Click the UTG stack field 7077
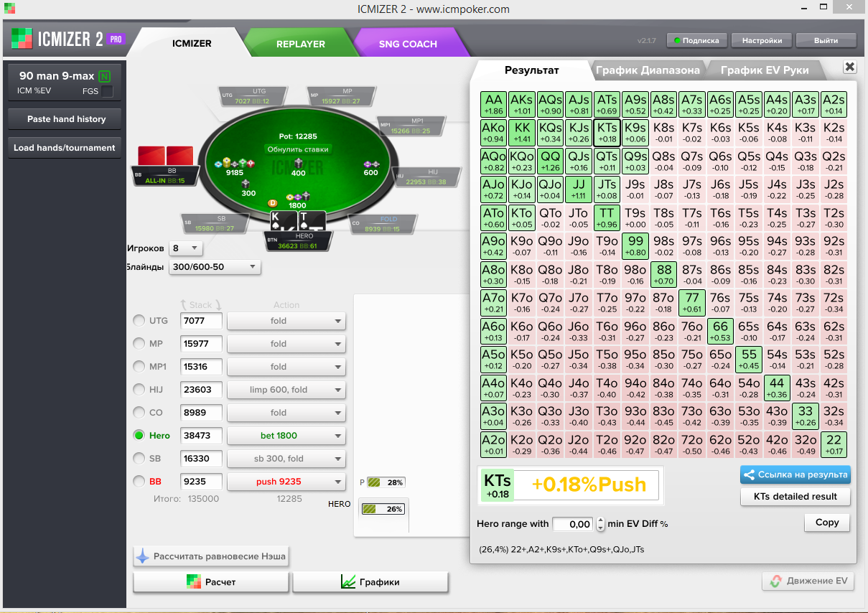 201,321
